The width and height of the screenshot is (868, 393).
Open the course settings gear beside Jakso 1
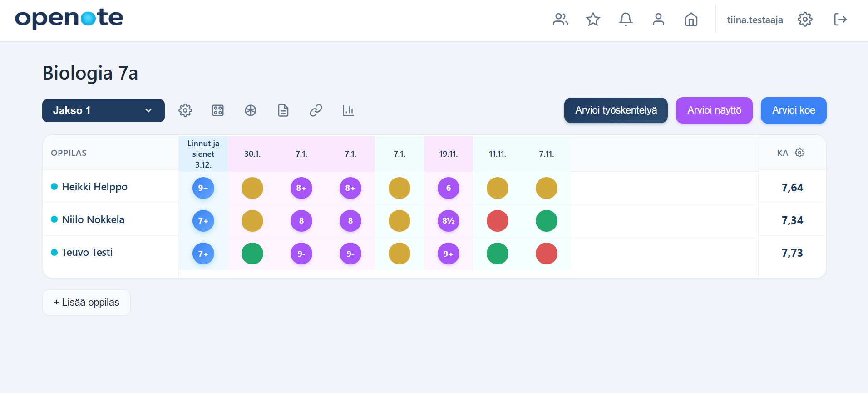[185, 110]
